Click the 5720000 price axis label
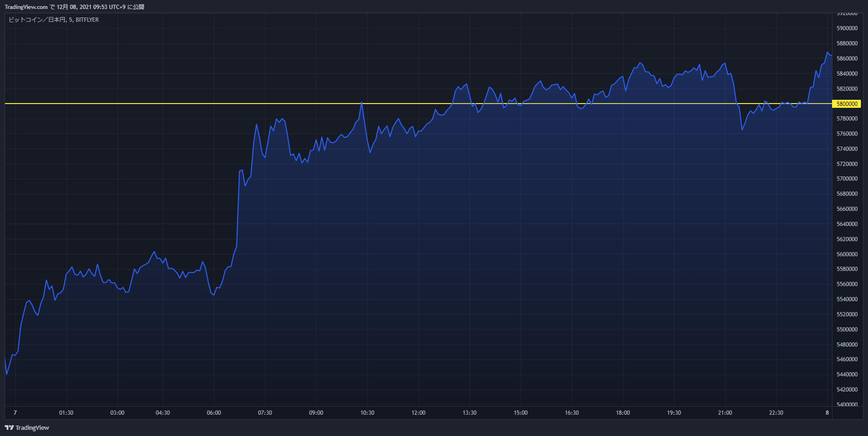The width and height of the screenshot is (868, 436). (x=847, y=164)
